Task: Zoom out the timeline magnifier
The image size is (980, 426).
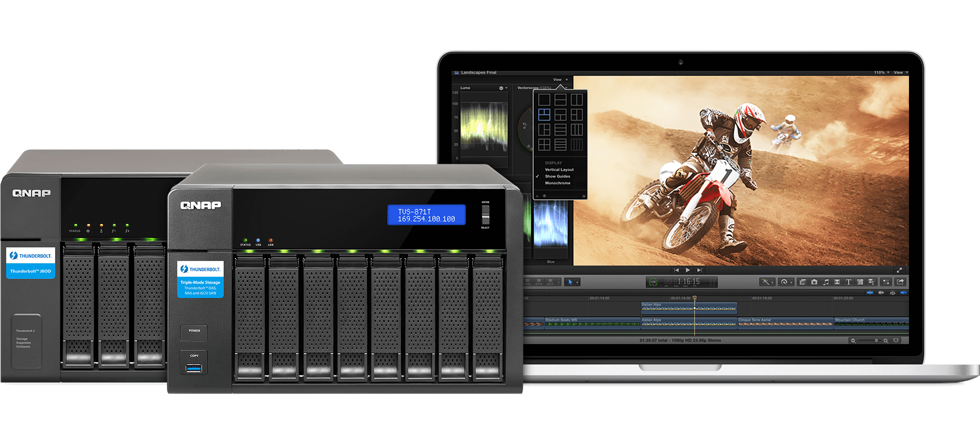Action: (x=853, y=341)
